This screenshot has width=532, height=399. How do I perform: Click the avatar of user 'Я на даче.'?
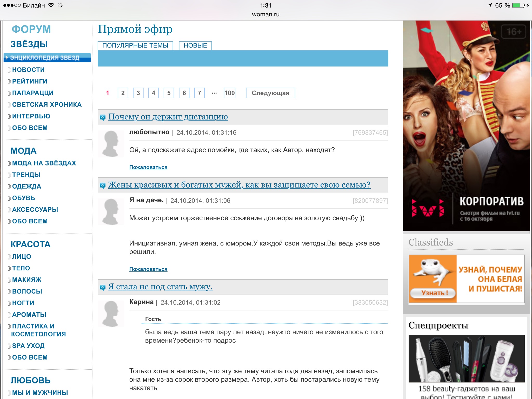[111, 212]
